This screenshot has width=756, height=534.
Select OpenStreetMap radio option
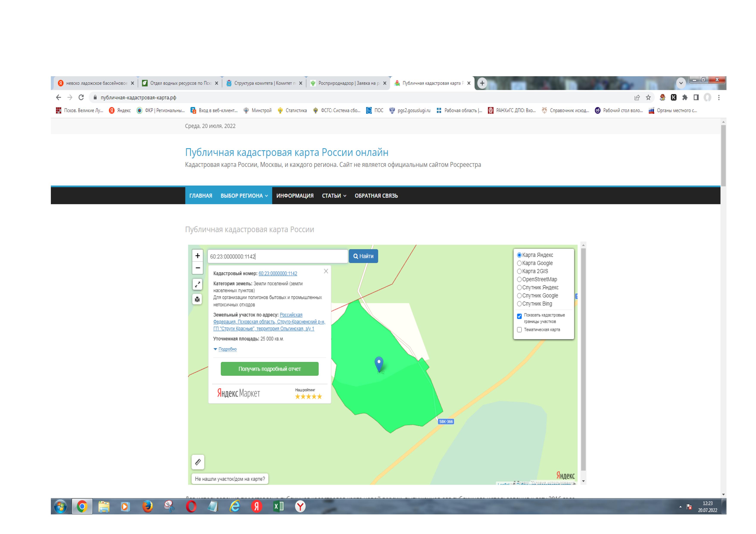point(519,280)
